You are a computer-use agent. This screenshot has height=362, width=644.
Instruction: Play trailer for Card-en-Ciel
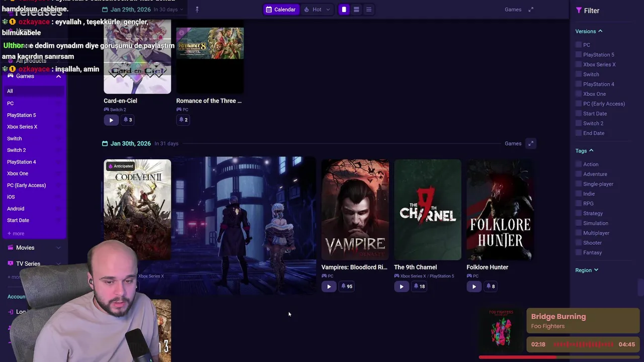pyautogui.click(x=111, y=120)
